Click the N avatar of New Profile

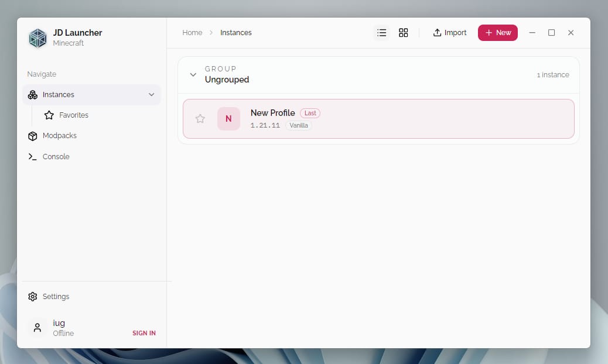point(228,118)
